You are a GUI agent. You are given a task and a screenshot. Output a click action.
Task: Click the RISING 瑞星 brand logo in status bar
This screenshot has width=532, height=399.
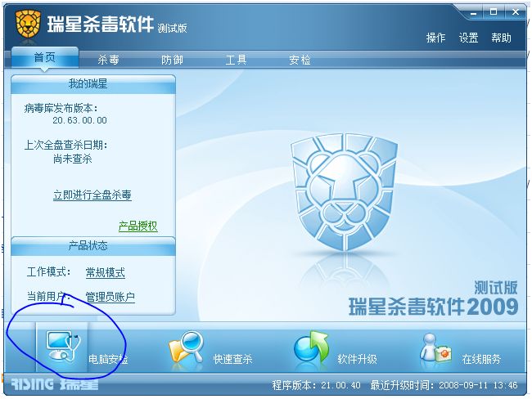click(x=55, y=384)
